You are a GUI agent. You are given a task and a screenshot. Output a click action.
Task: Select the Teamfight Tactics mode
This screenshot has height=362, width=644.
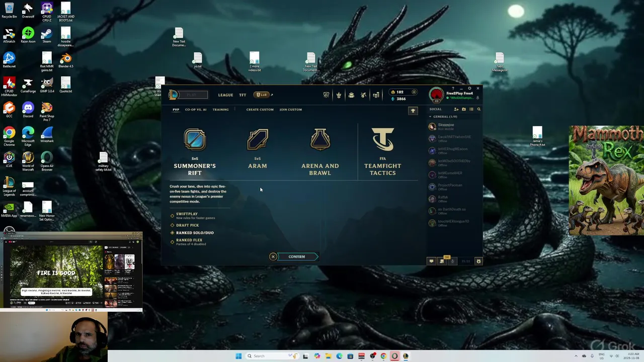(383, 153)
